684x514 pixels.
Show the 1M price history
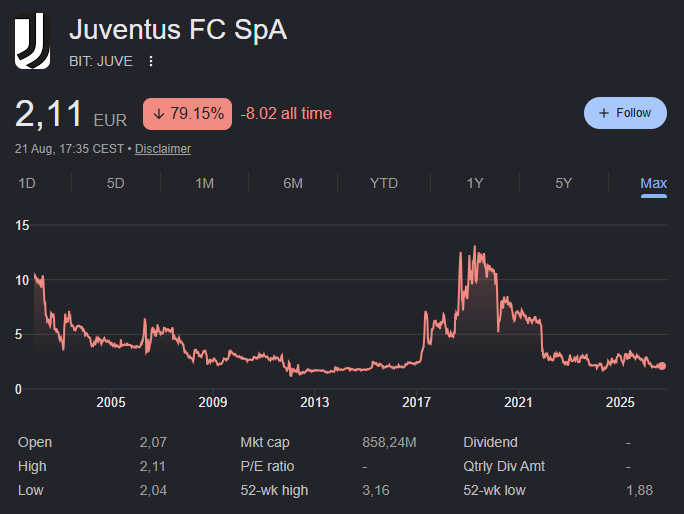coord(204,183)
